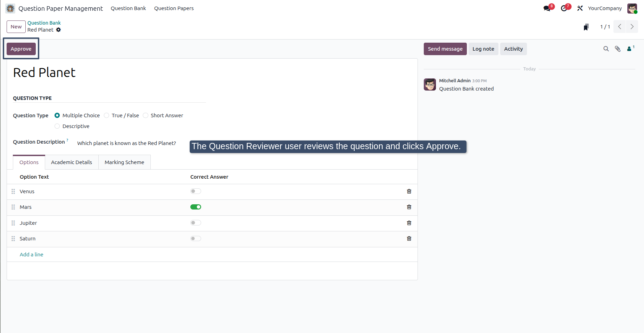644x333 pixels.
Task: Select the Multiple Choice question type
Action: (57, 116)
